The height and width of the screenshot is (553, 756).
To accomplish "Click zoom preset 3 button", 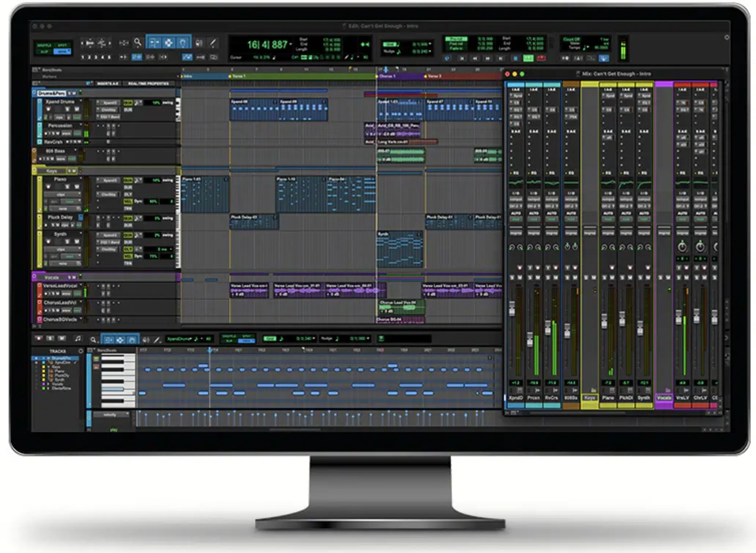I will 96,57.
